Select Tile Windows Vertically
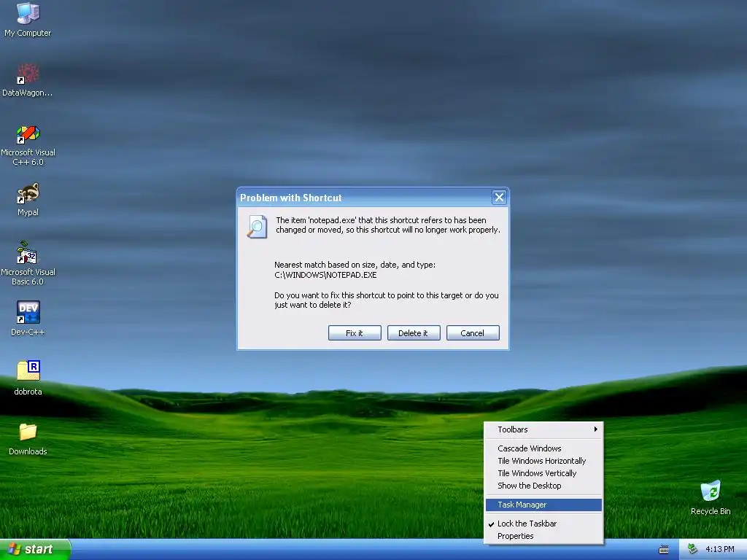Image resolution: width=747 pixels, height=560 pixels. [x=543, y=473]
